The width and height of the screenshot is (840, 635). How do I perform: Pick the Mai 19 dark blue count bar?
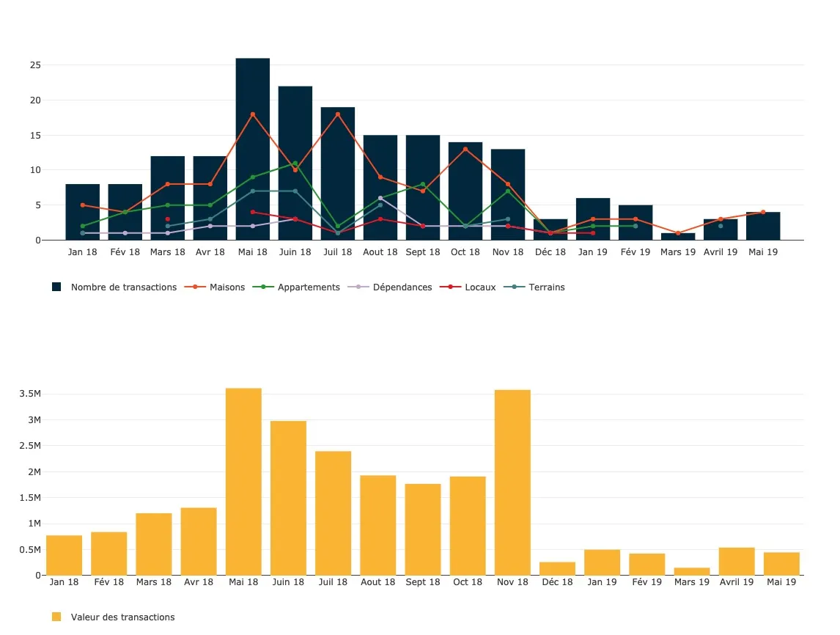[763, 226]
